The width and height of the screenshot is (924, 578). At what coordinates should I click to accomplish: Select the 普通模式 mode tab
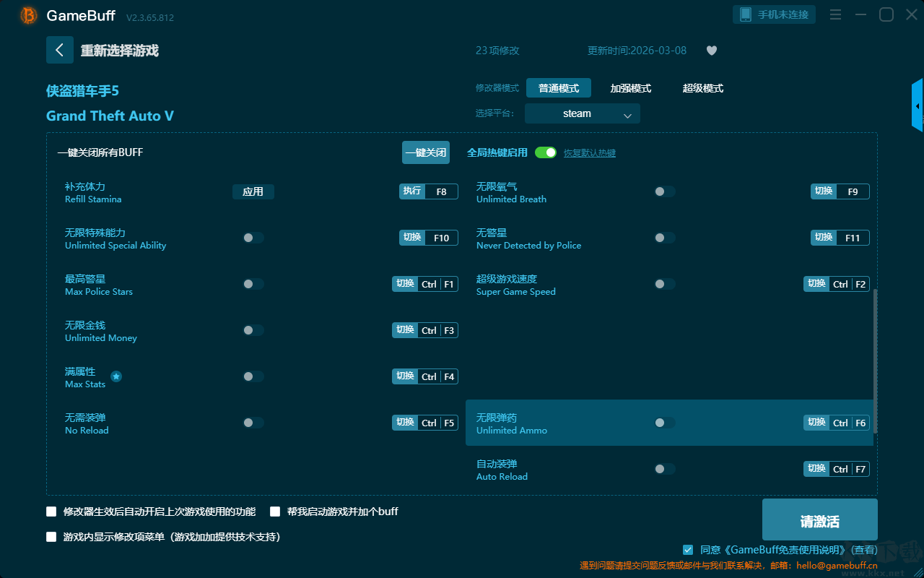point(559,88)
